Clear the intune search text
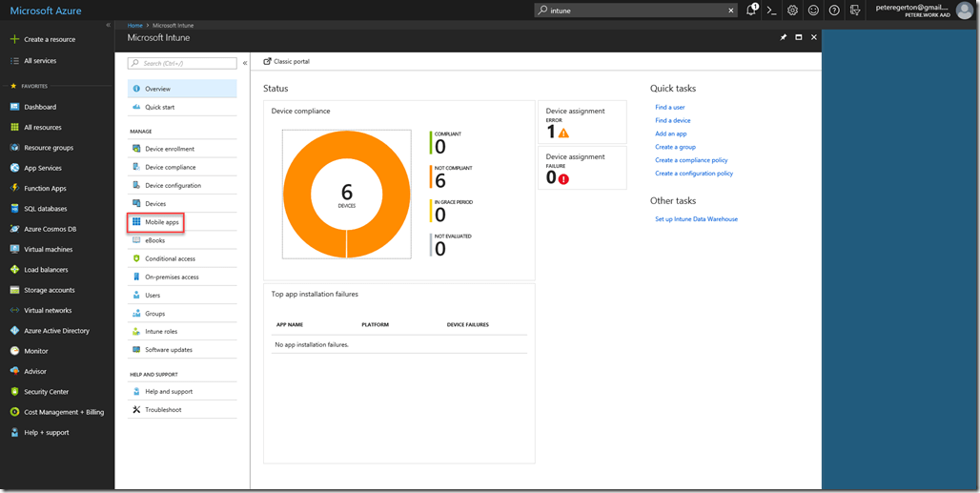980x493 pixels. point(731,10)
